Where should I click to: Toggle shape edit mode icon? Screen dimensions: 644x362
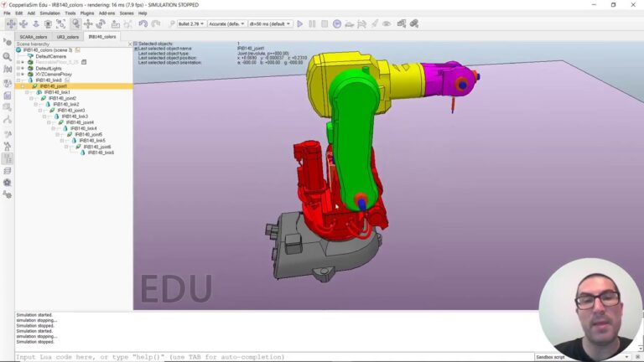pyautogui.click(x=8, y=107)
